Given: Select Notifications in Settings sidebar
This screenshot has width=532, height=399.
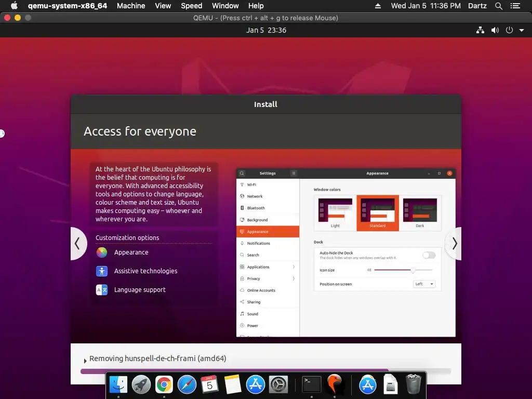Looking at the screenshot, I should coord(268,243).
